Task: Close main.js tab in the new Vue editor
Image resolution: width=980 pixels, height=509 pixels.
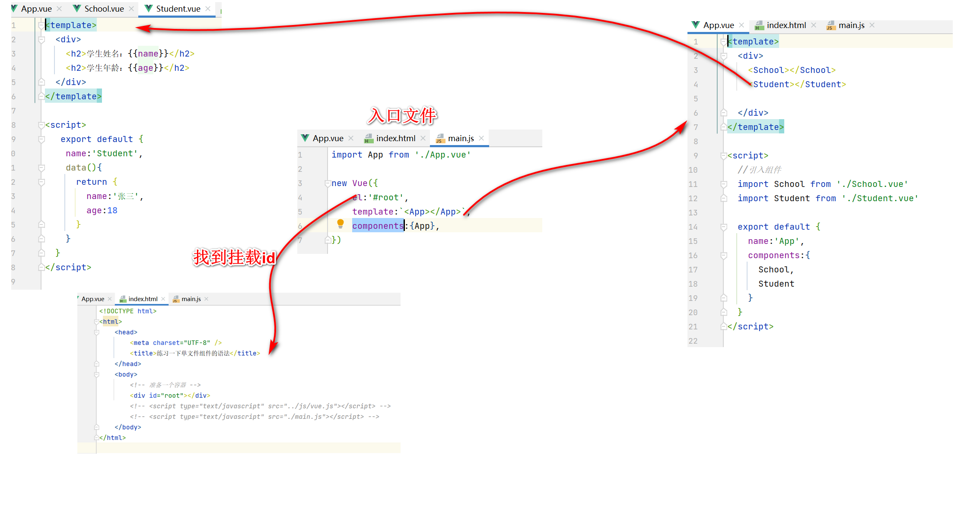Action: (481, 138)
